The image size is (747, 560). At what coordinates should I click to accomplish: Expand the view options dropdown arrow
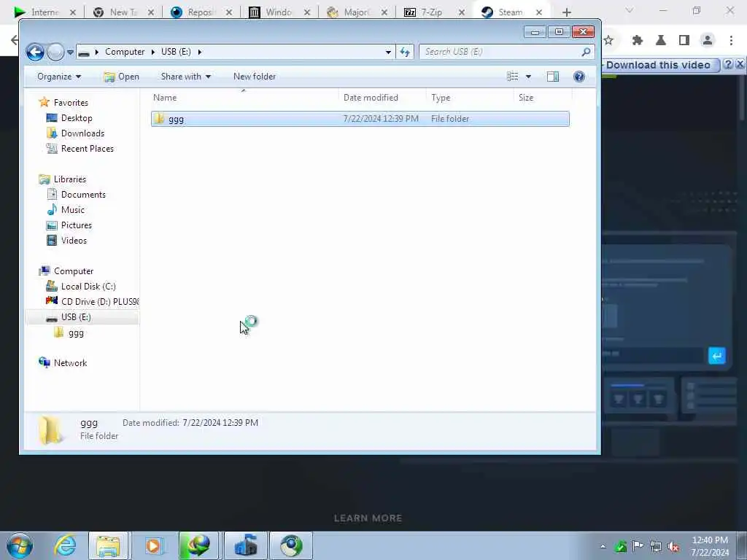click(x=528, y=77)
